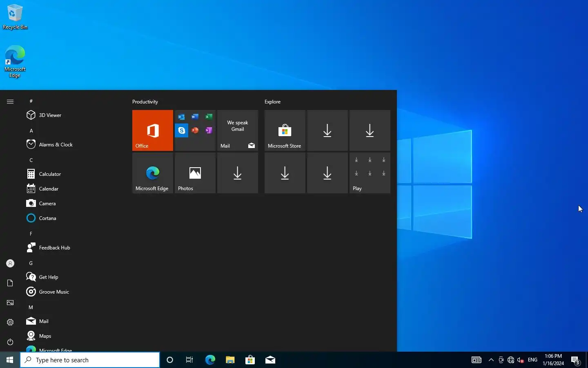Click the ENG language indicator
This screenshot has height=368, width=588.
(x=532, y=360)
